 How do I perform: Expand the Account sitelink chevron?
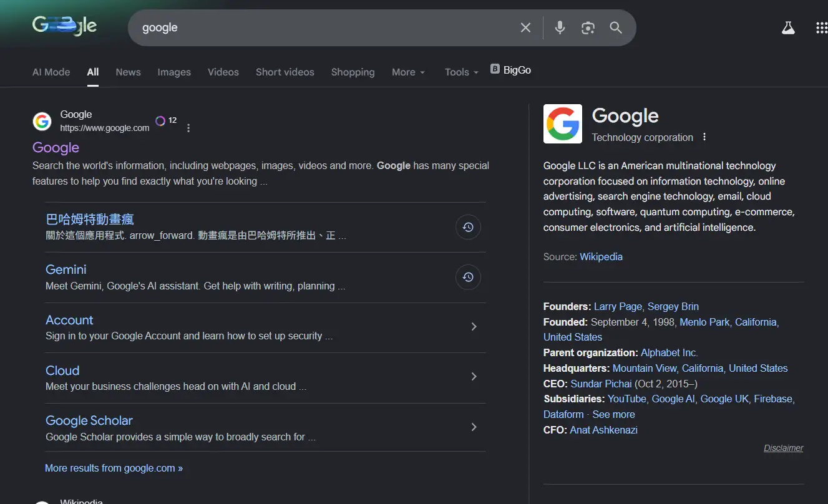point(474,327)
